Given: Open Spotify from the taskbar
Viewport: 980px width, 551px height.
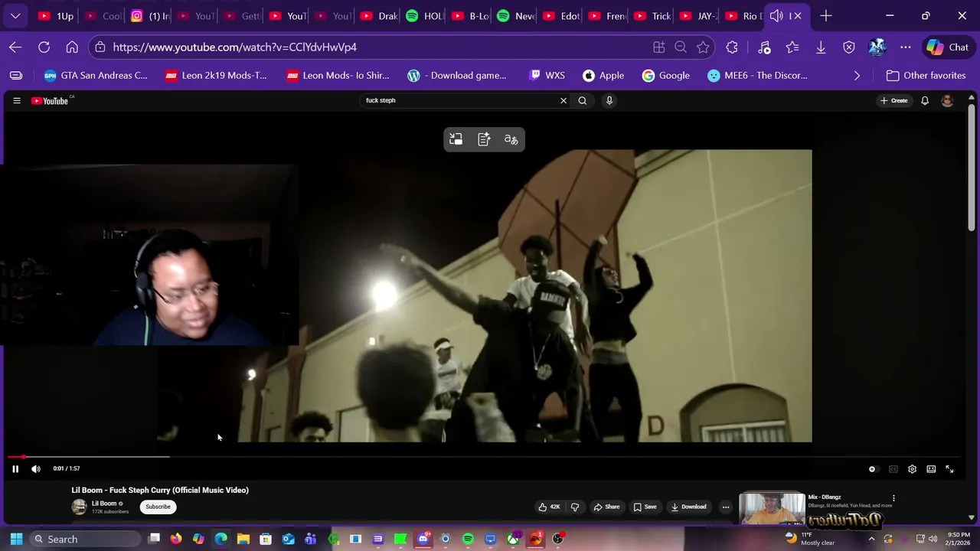Looking at the screenshot, I should click(x=468, y=540).
